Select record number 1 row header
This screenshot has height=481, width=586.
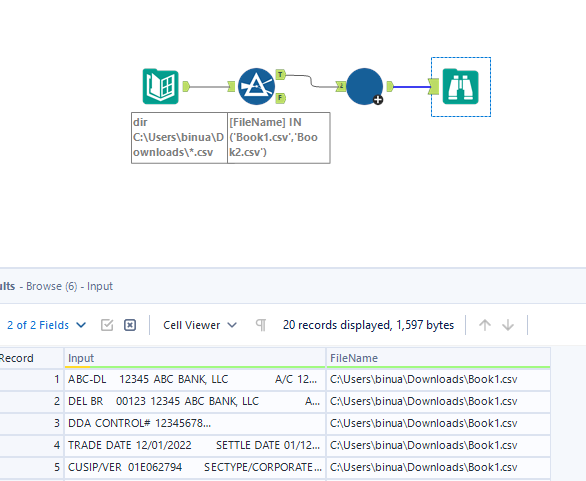31,379
